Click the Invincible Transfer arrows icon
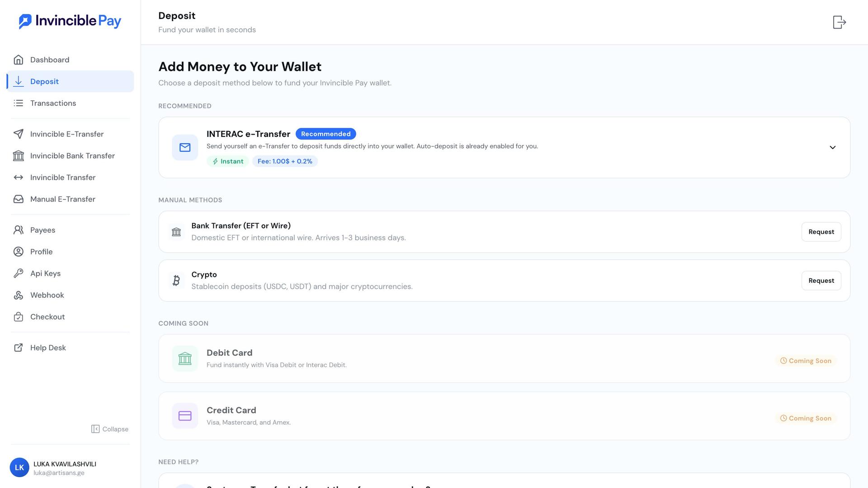This screenshot has height=488, width=868. [x=19, y=178]
